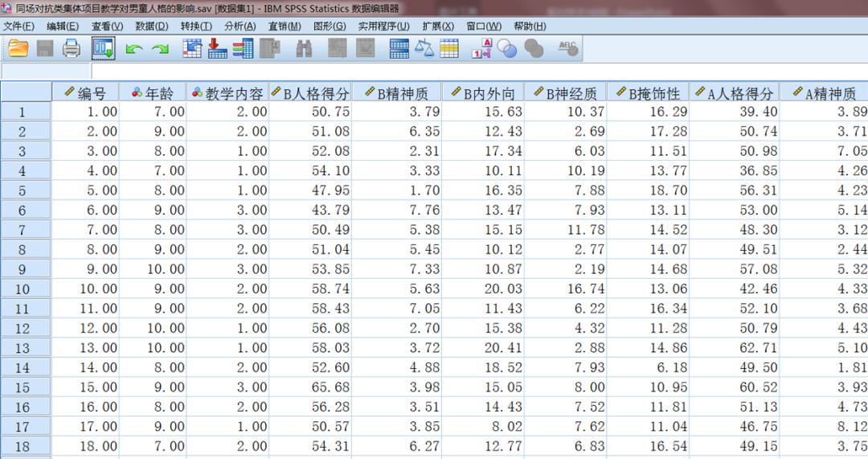The width and height of the screenshot is (868, 459).
Task: Click the Spell check ABC icon
Action: (x=568, y=49)
